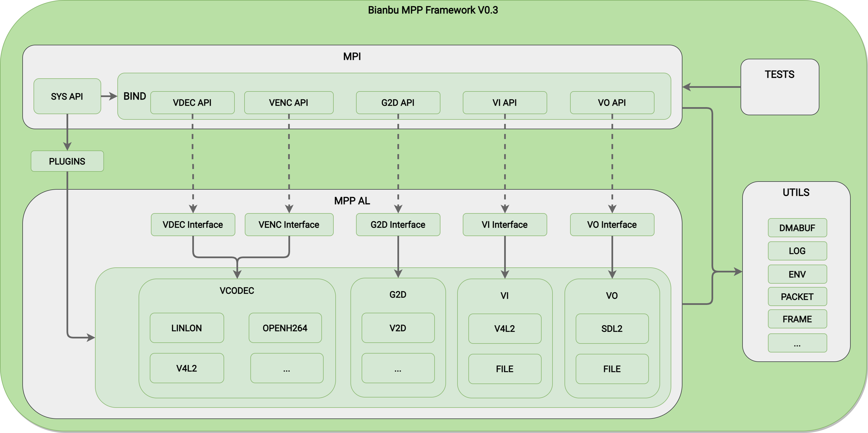Click the VDEC Interface block

pos(193,225)
